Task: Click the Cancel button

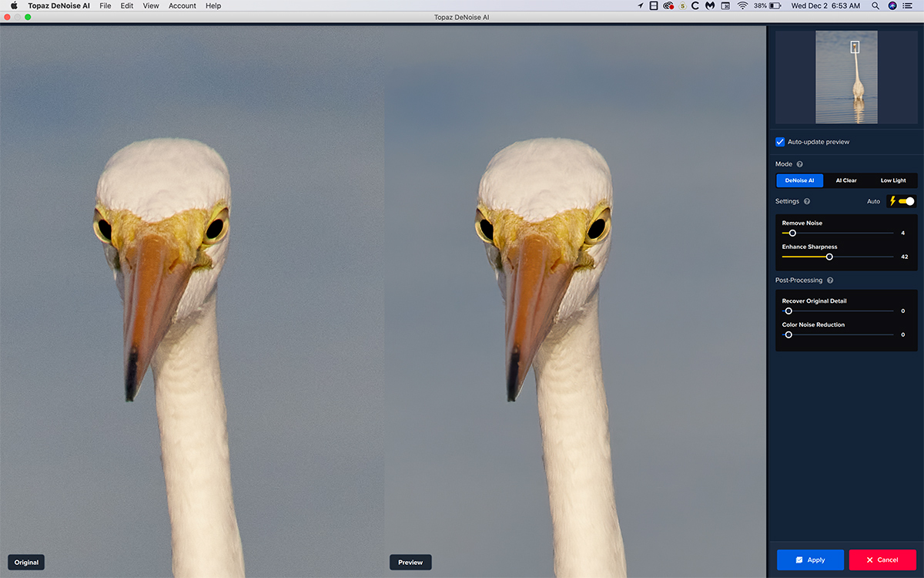Action: click(x=882, y=560)
